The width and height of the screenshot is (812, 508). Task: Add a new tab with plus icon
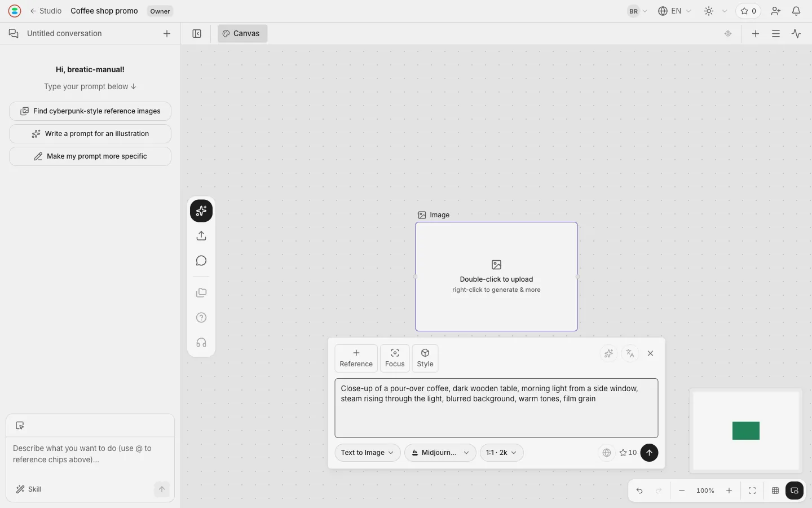click(x=756, y=33)
